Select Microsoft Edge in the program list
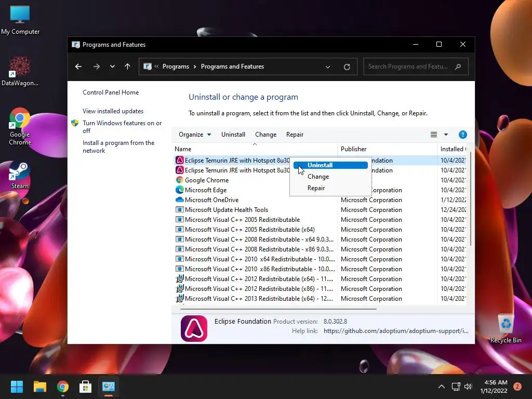Viewport: 532px width, 399px height. click(206, 190)
